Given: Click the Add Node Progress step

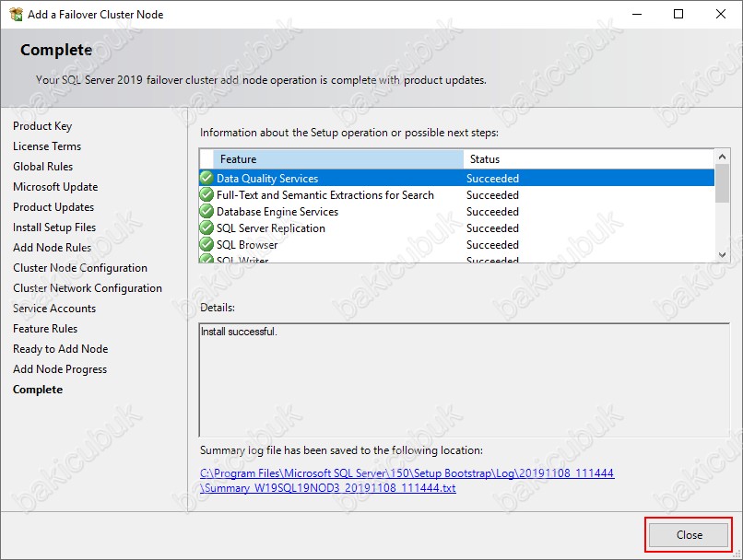Looking at the screenshot, I should (x=60, y=369).
